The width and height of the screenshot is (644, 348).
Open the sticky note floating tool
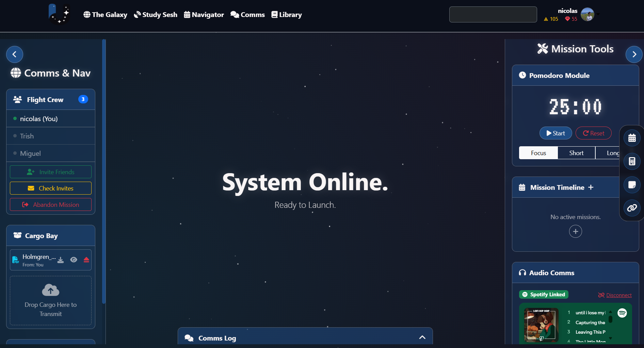(632, 185)
